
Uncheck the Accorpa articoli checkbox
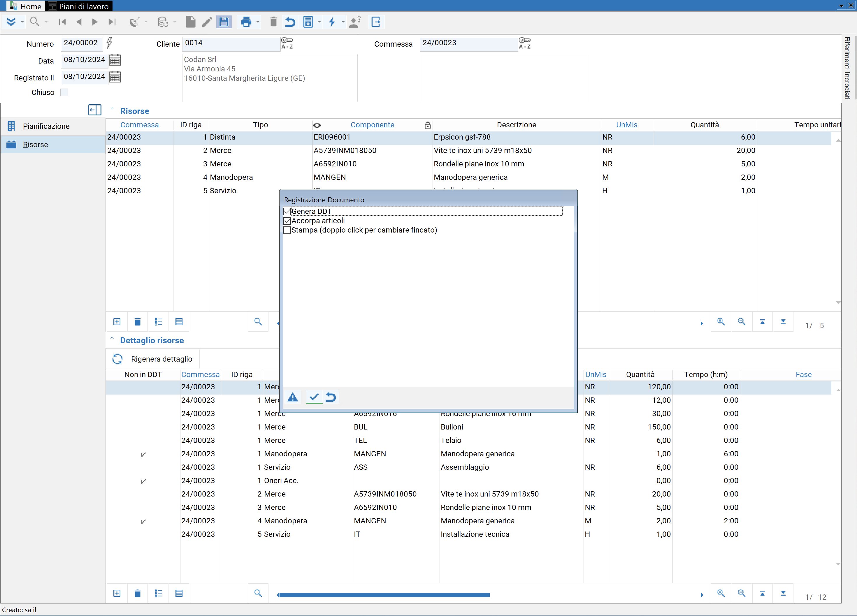click(287, 221)
